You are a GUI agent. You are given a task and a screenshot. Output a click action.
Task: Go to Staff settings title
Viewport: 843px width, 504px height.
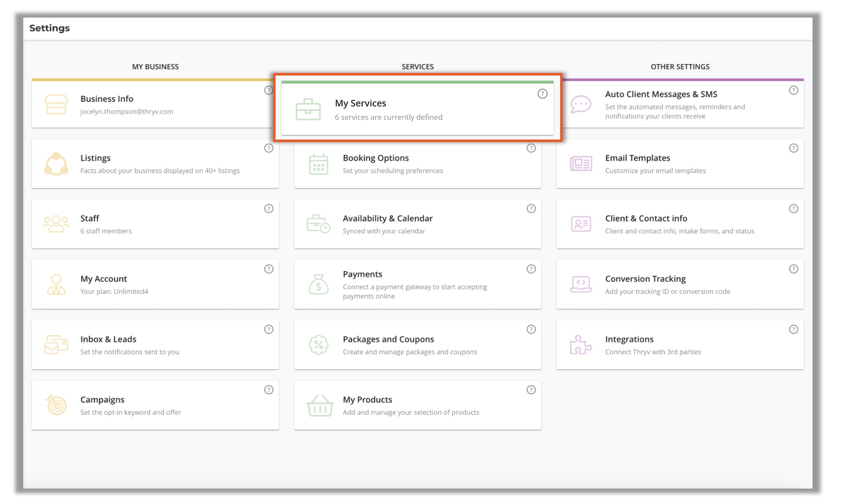point(90,218)
